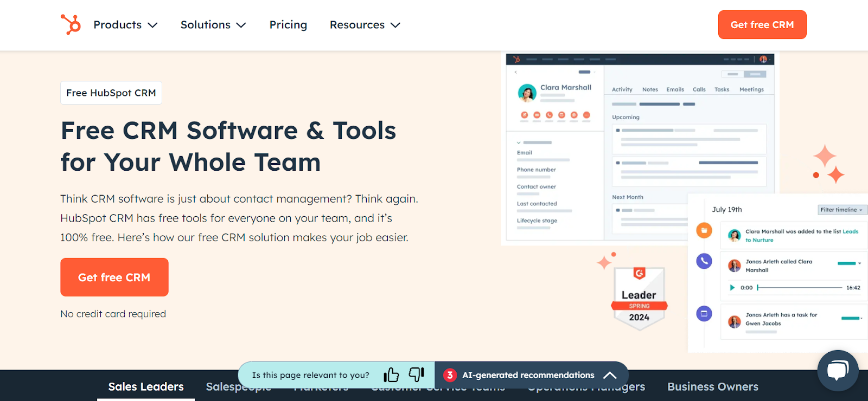
Task: Click the Email field label
Action: 525,153
